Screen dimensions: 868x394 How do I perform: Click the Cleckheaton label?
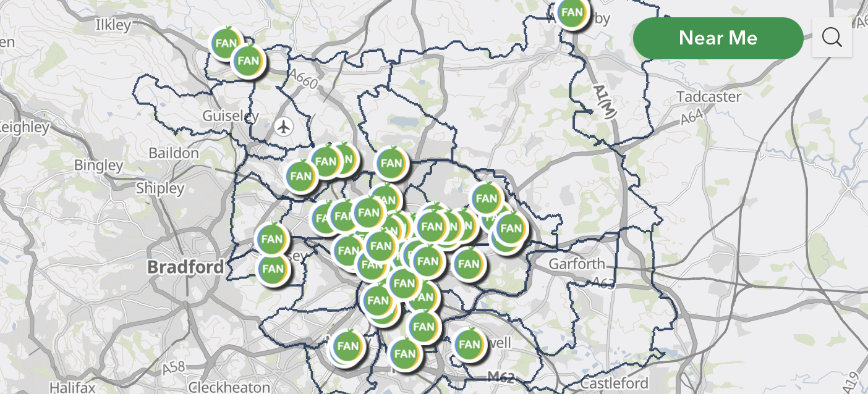(229, 387)
